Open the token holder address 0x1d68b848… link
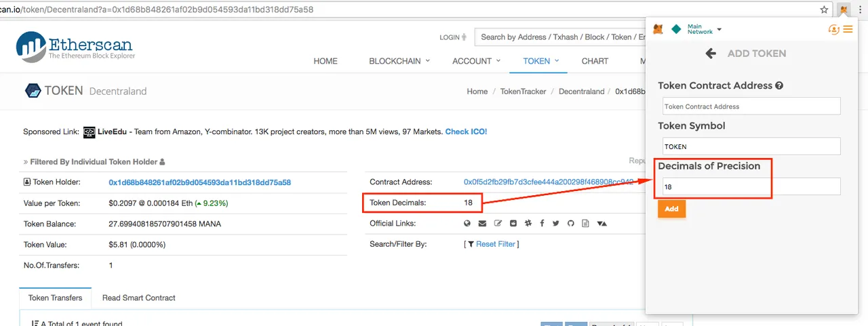This screenshot has height=326, width=868. click(x=200, y=182)
